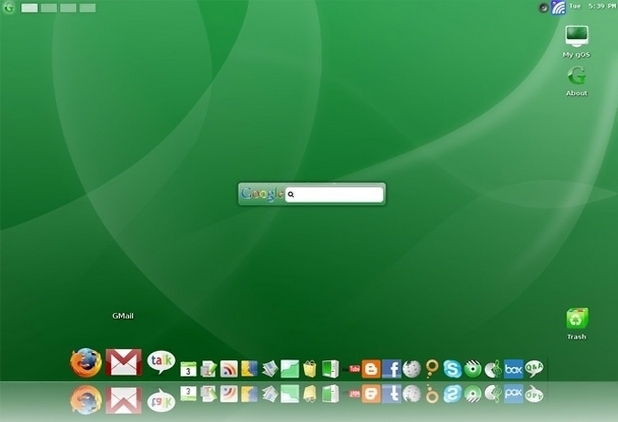Open the My gOS desktop icon
This screenshot has height=422, width=618.
click(x=577, y=42)
